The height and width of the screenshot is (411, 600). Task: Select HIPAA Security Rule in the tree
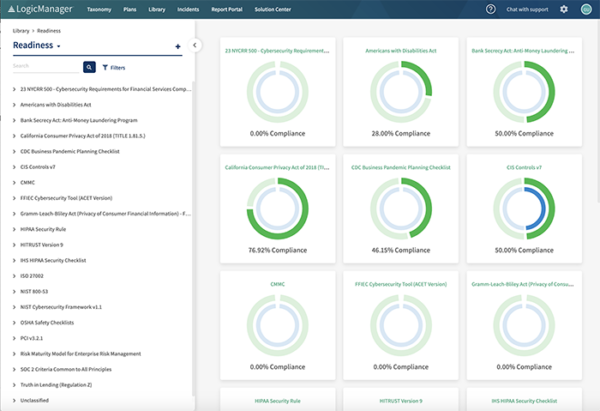(x=43, y=229)
